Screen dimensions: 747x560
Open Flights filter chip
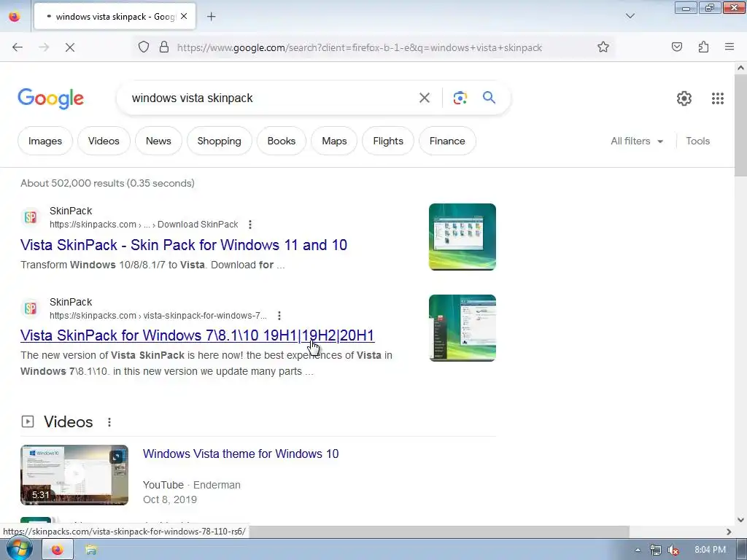(x=388, y=141)
